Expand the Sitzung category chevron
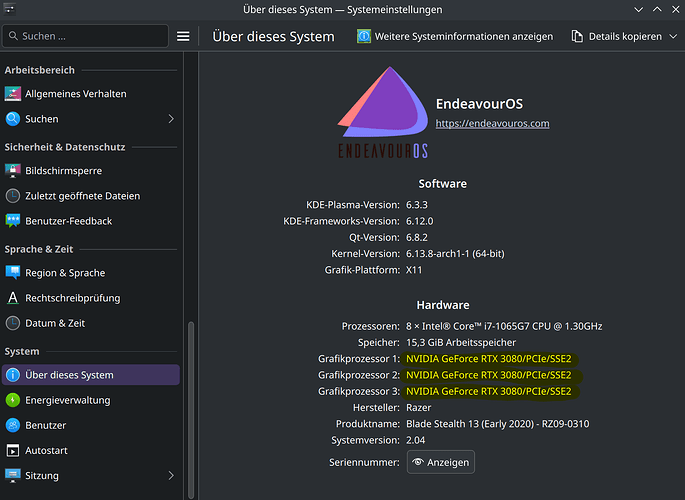This screenshot has height=500, width=685. pyautogui.click(x=171, y=476)
